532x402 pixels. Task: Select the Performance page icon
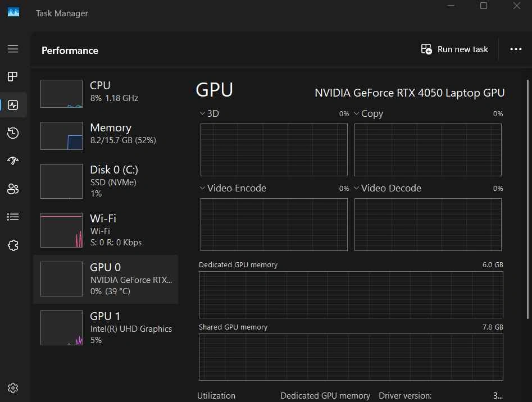pyautogui.click(x=13, y=105)
